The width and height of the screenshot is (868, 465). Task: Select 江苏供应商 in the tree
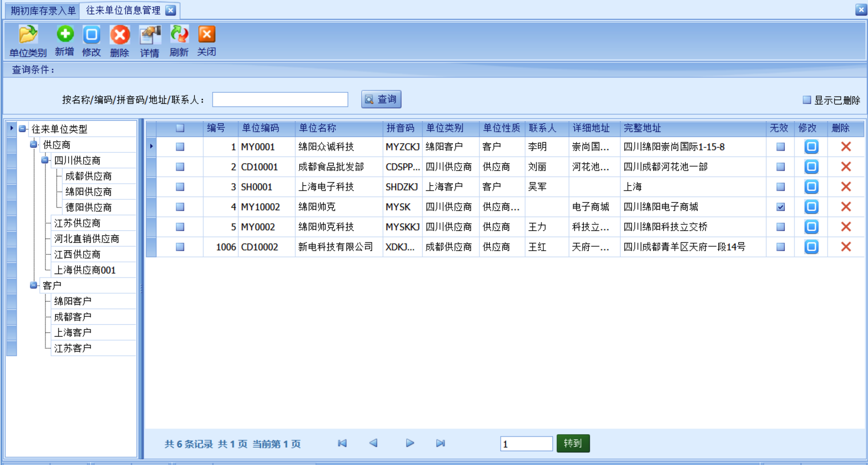[x=77, y=223]
